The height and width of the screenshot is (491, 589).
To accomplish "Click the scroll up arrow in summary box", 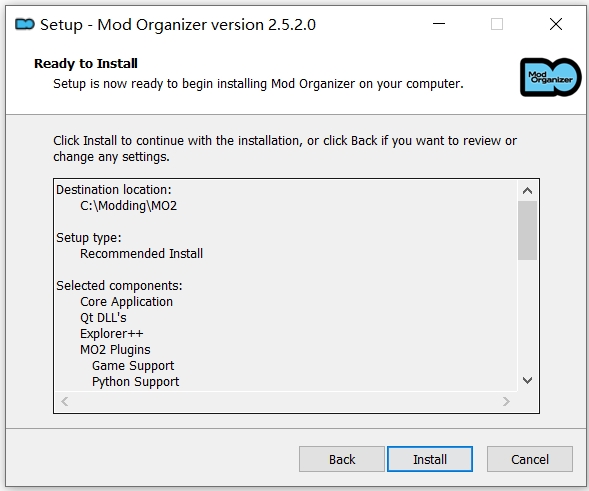I will pos(527,191).
